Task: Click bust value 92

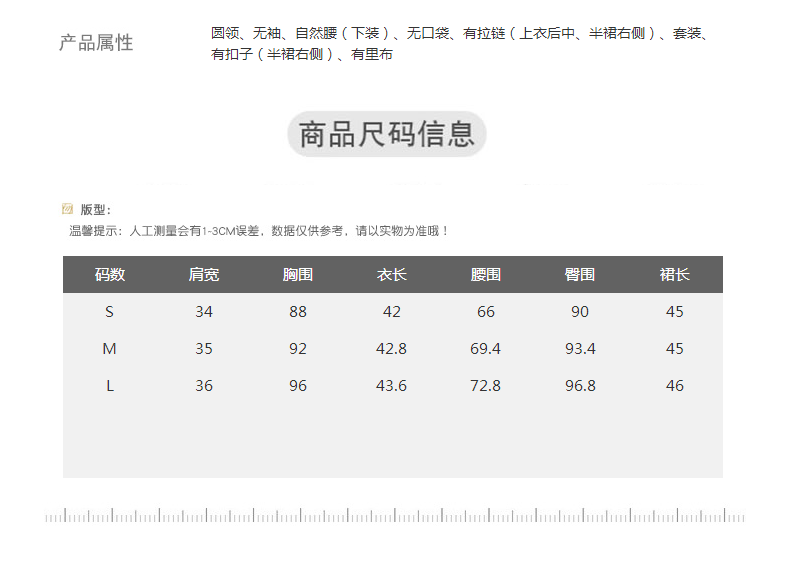Action: [298, 349]
